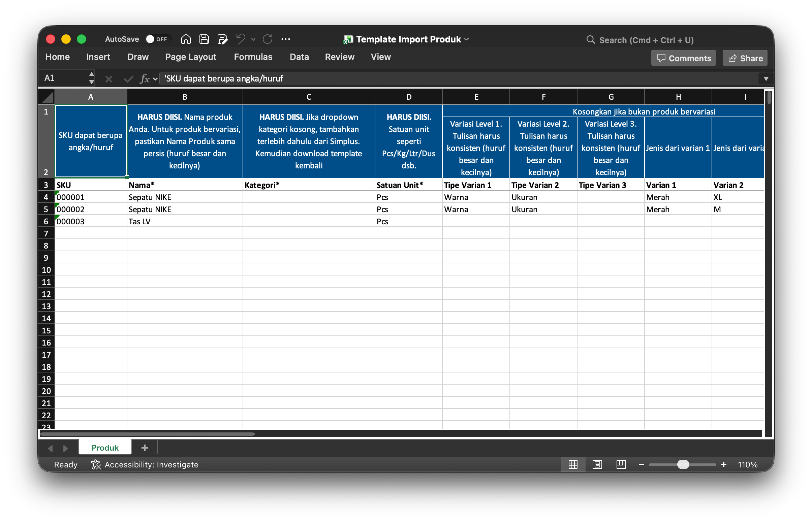This screenshot has height=522, width=812.
Task: Select the Kosongkan jika bukan produk bervariasi cell
Action: click(603, 111)
